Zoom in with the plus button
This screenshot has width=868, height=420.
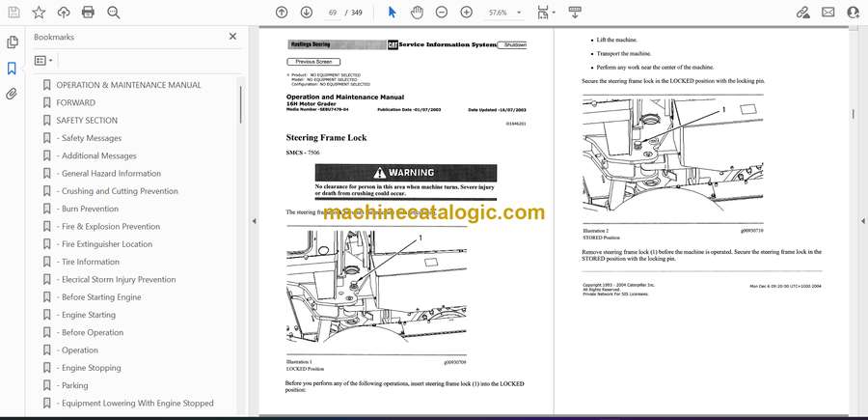(x=467, y=13)
